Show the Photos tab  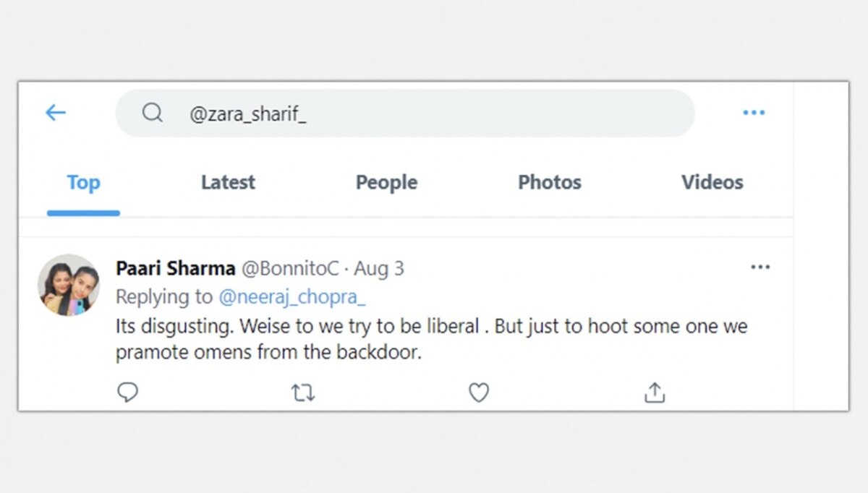click(550, 183)
